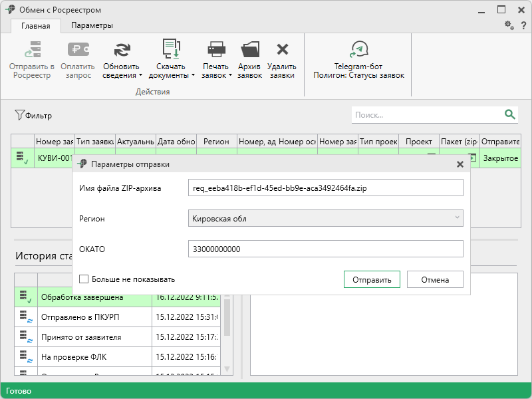The width and height of the screenshot is (532, 399).
Task: Open the Фильтр funnel icon
Action: pyautogui.click(x=19, y=115)
